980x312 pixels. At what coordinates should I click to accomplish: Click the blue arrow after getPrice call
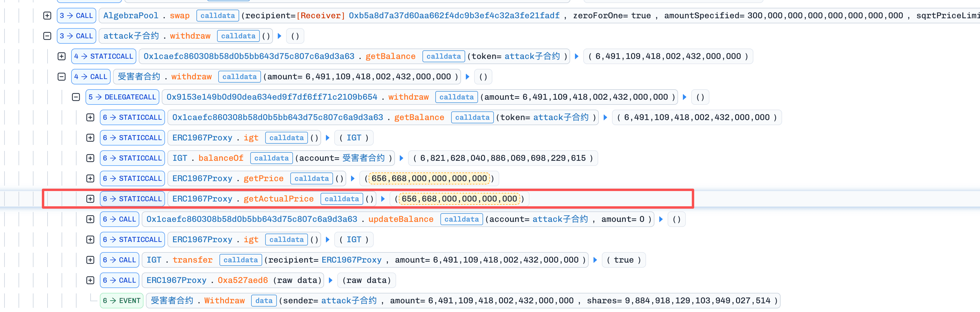[x=353, y=178]
